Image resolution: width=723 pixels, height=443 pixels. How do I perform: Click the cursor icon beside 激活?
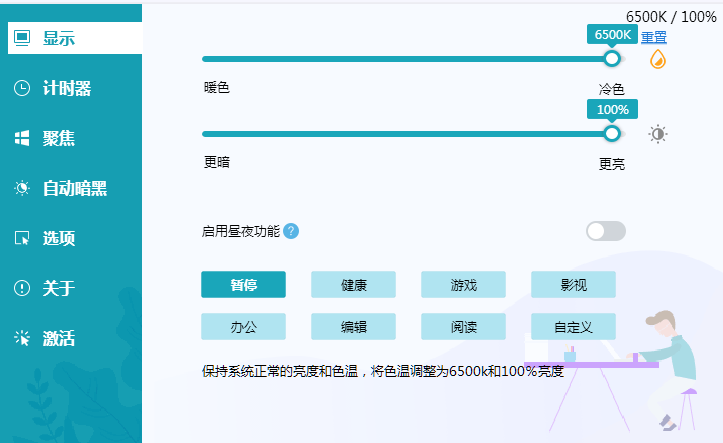(21, 338)
